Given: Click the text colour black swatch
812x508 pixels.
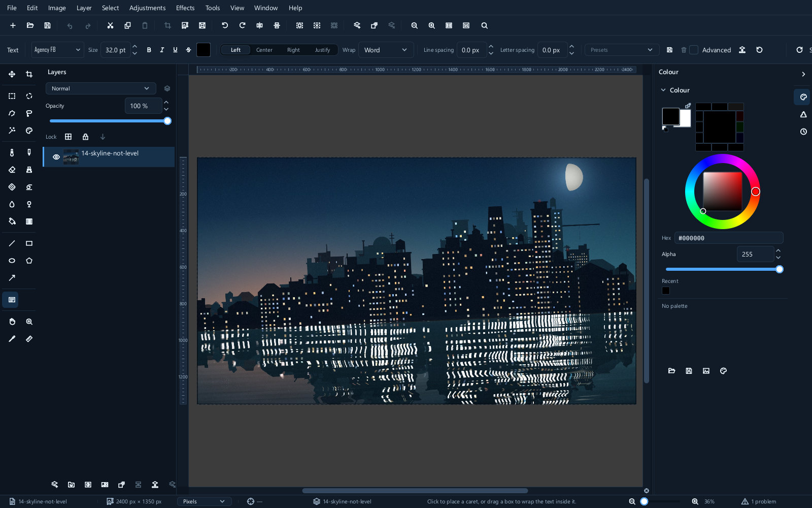Looking at the screenshot, I should point(204,50).
